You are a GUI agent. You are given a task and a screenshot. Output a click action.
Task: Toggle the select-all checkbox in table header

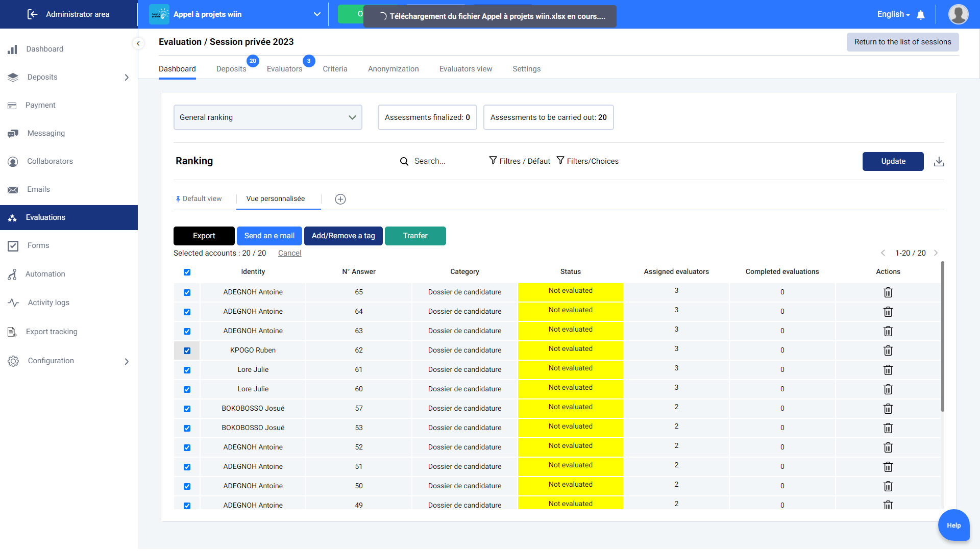pos(187,272)
